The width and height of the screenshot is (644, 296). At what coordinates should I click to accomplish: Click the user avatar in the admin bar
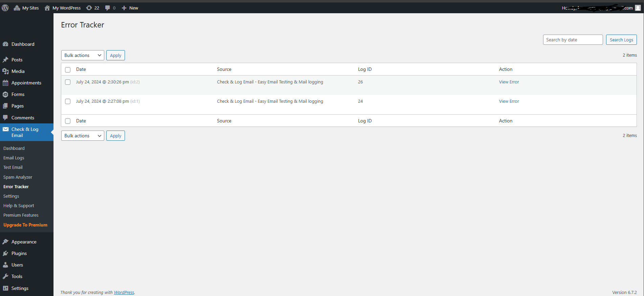click(638, 8)
